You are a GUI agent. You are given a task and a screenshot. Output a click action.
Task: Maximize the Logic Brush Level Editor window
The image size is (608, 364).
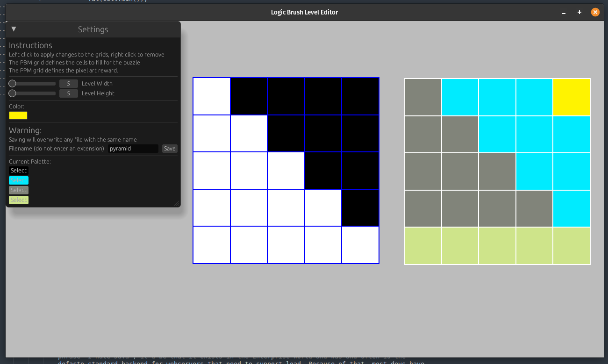pyautogui.click(x=579, y=12)
